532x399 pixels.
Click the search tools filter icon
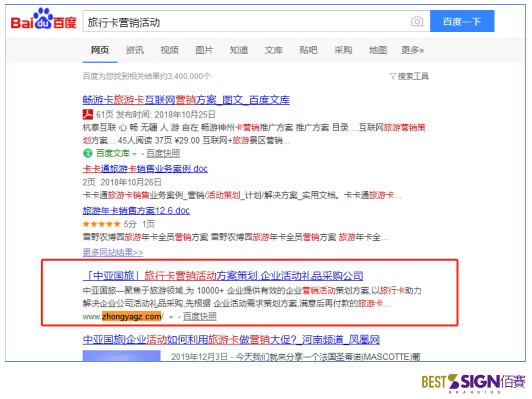click(x=393, y=76)
